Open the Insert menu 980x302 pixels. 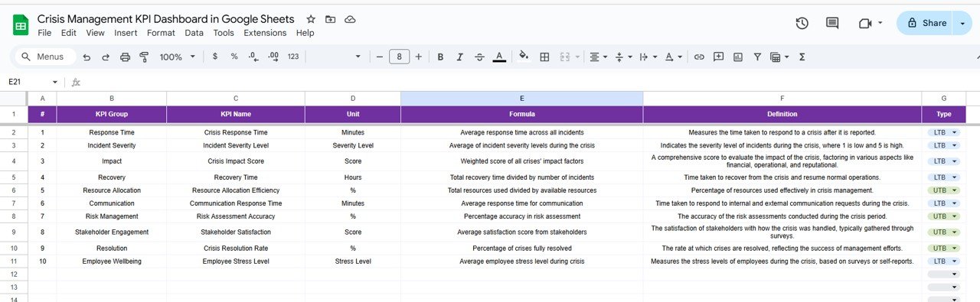click(126, 33)
